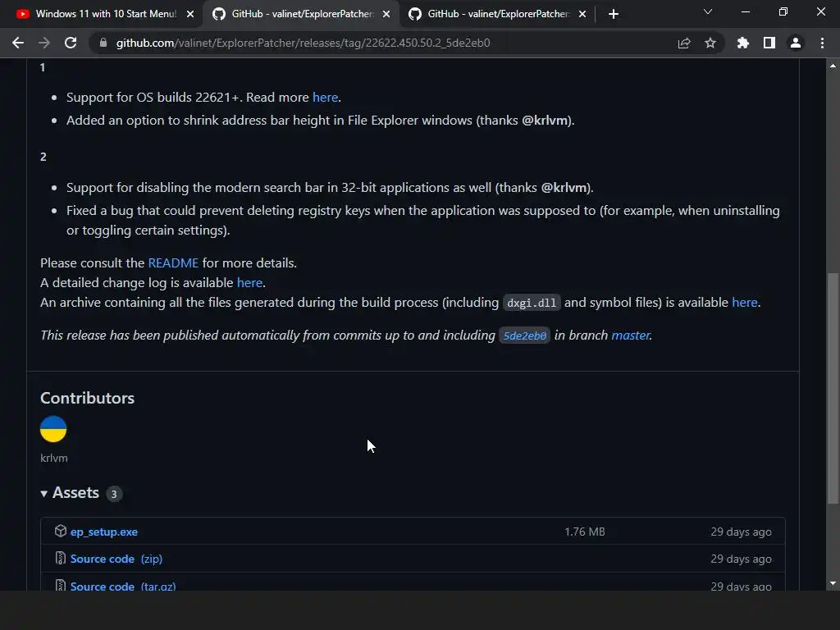Restore down the browser window
Viewport: 840px width, 630px height.
783,11
